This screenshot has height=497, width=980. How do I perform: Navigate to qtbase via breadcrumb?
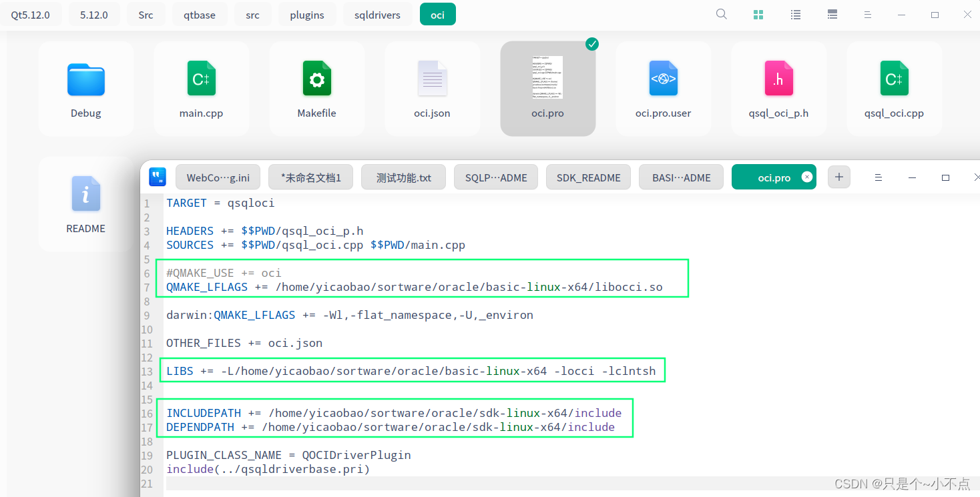(200, 14)
